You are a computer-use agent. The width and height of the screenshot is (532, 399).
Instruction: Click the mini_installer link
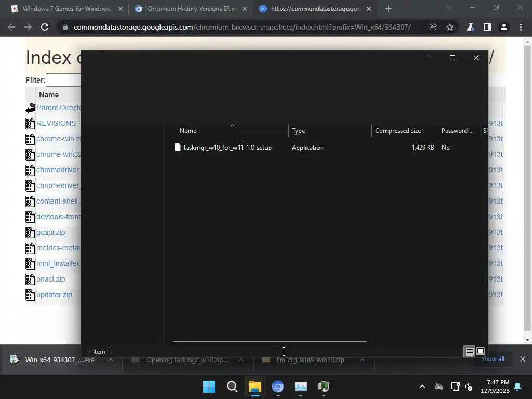[58, 263]
